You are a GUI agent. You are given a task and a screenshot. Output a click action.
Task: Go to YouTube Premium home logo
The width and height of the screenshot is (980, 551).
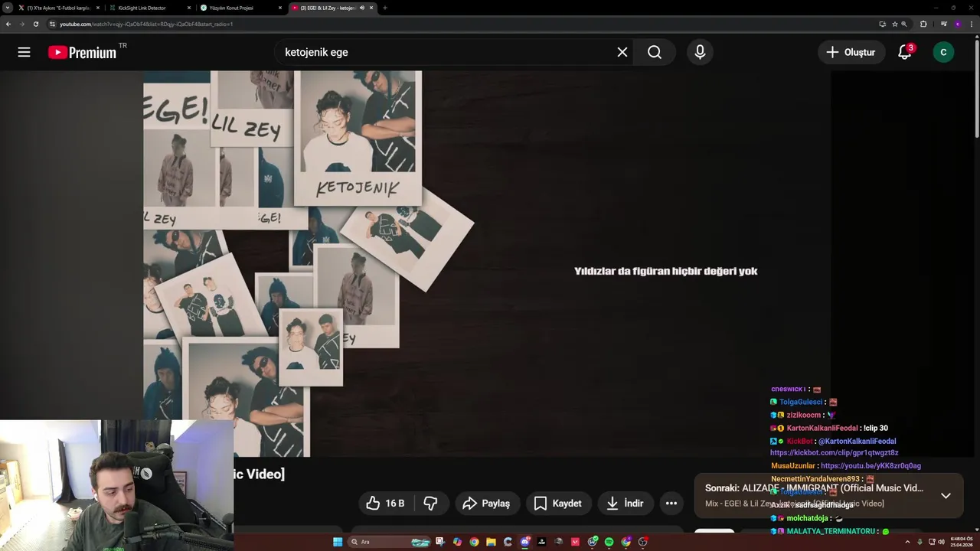[x=82, y=52]
